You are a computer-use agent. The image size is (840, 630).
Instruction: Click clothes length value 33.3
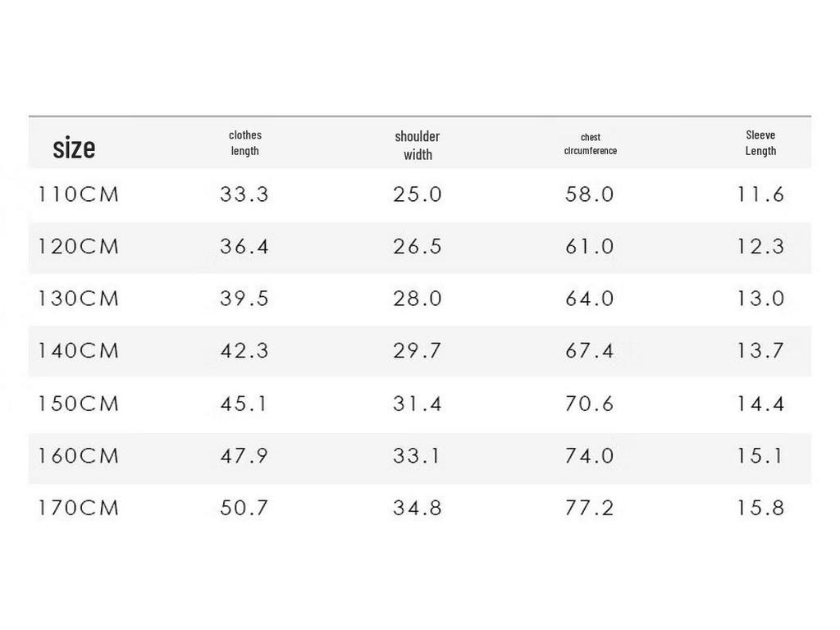pos(244,194)
